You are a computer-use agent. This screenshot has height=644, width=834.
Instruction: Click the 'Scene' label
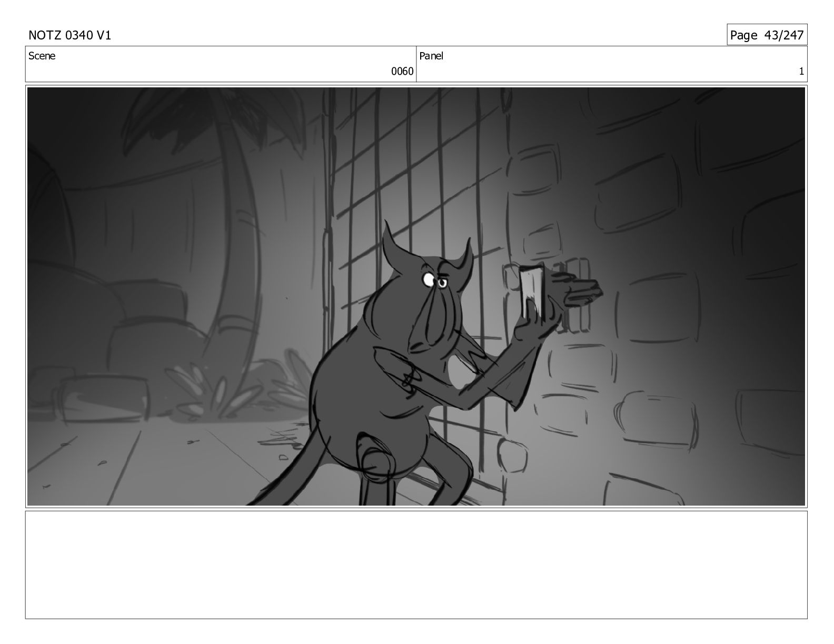(42, 56)
